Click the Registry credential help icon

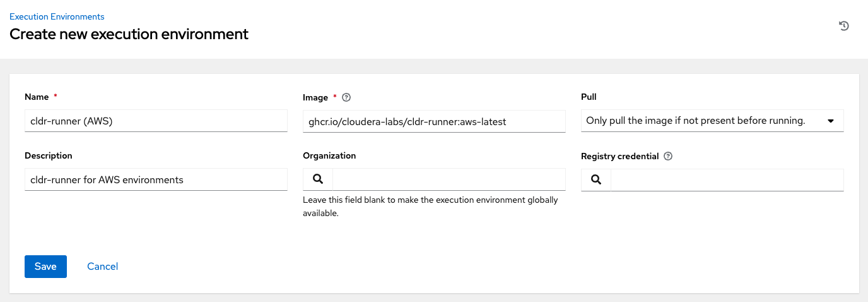coord(669,156)
